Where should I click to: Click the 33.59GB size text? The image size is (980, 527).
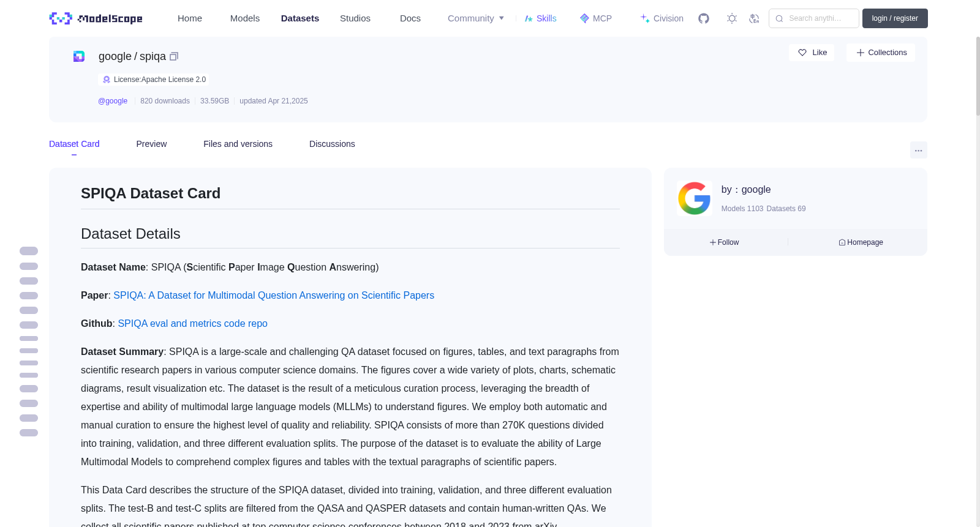click(214, 101)
